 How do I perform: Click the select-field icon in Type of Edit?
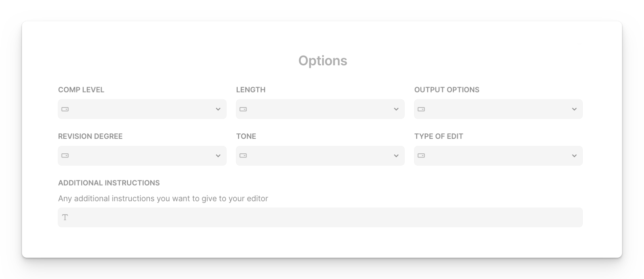pos(421,156)
